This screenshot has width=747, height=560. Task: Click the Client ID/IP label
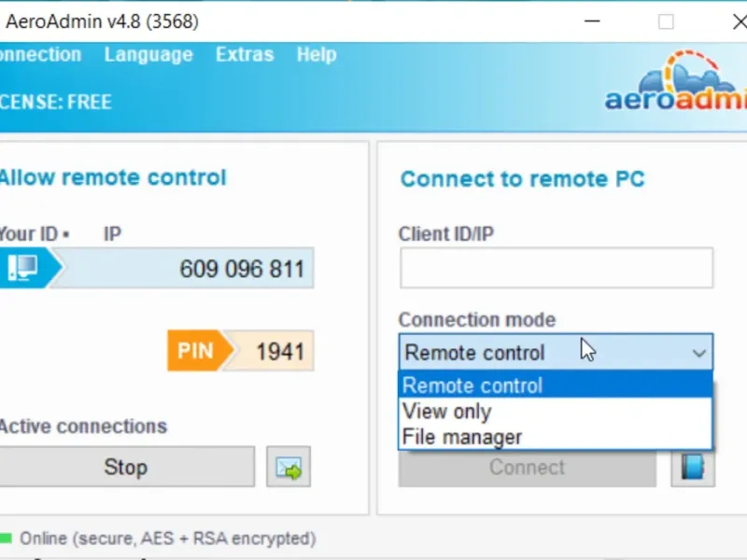click(x=446, y=234)
